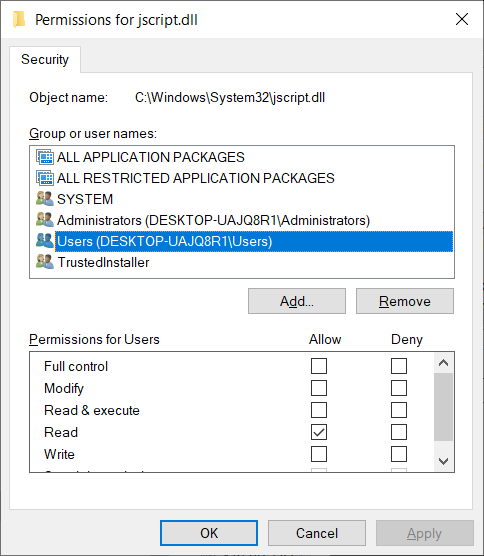Image resolution: width=484 pixels, height=556 pixels.
Task: Click the Read & execute permission label
Action: pyautogui.click(x=92, y=410)
